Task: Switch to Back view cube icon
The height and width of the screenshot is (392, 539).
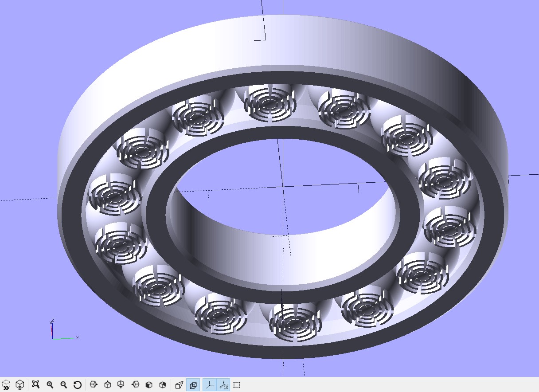Action: coord(163,384)
